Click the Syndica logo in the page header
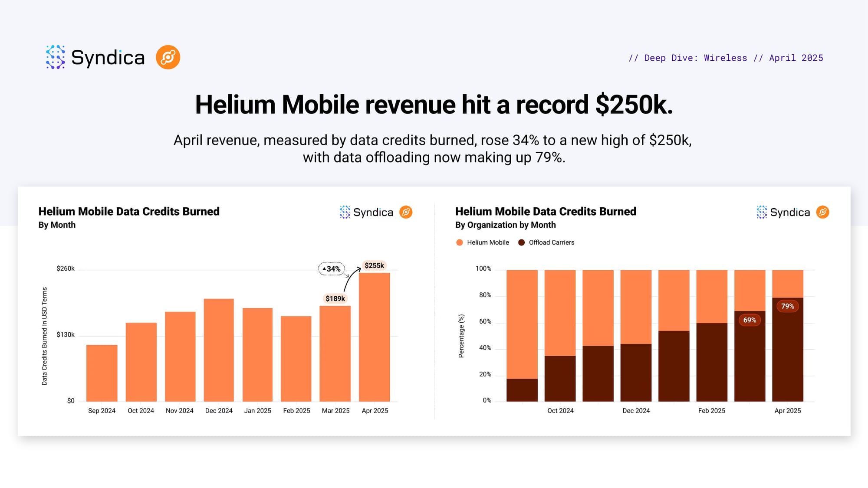868x488 pixels. click(95, 57)
